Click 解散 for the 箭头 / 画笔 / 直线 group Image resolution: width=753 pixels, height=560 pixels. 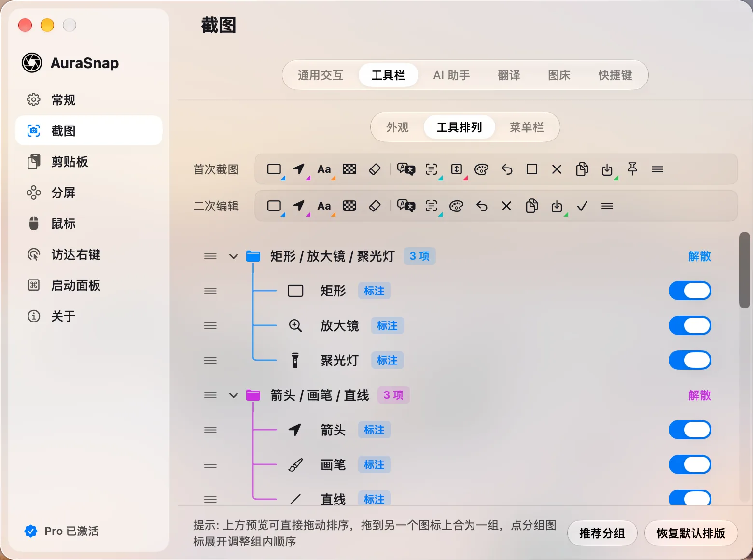click(699, 395)
